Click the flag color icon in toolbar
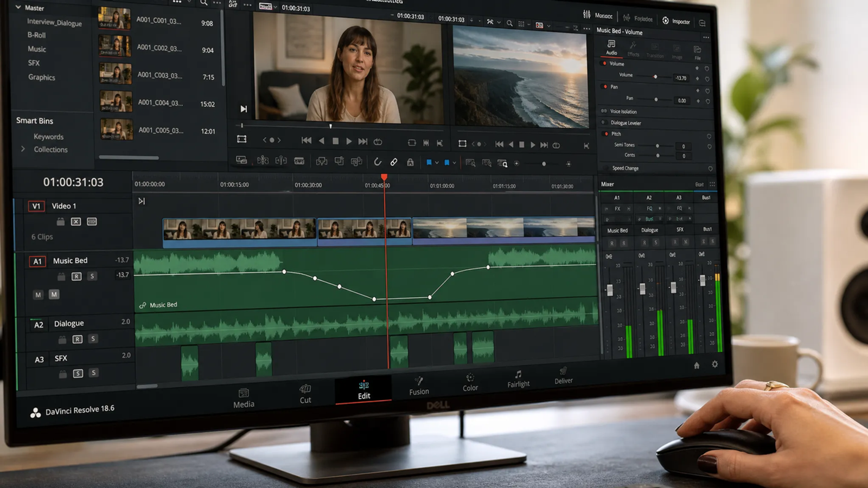 (x=429, y=162)
